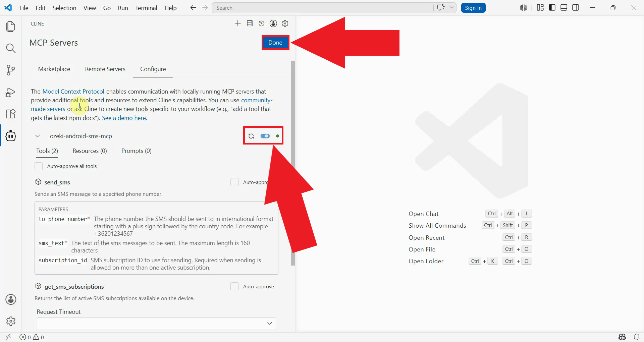
Task: Open the Terminal menu
Action: point(146,8)
